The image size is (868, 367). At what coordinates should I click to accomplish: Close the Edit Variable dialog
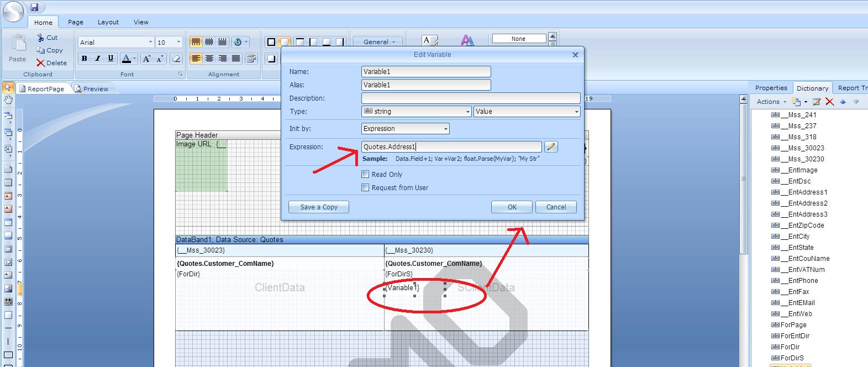click(x=575, y=55)
